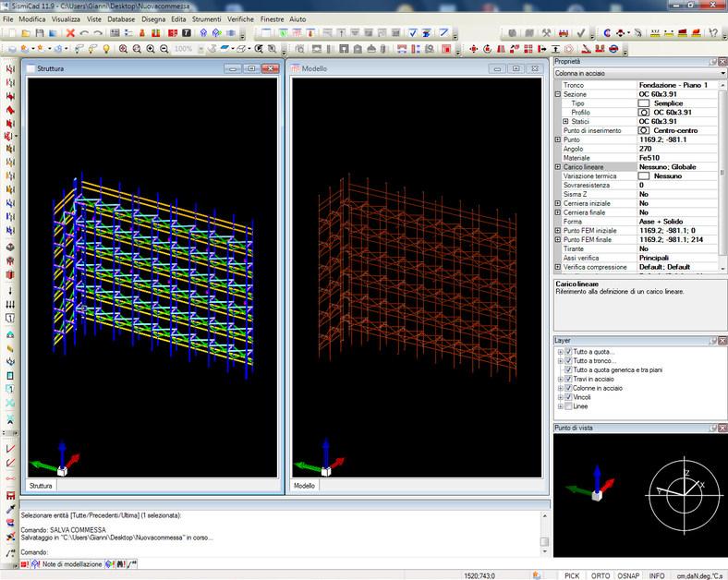The height and width of the screenshot is (580, 728).
Task: Click the Variazione termica white color swatch
Action: point(644,175)
